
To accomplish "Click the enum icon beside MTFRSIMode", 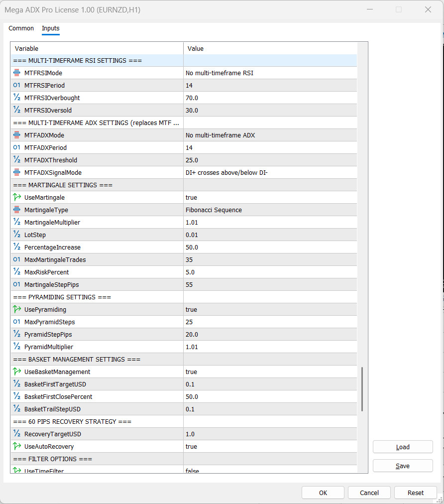I will coord(17,73).
